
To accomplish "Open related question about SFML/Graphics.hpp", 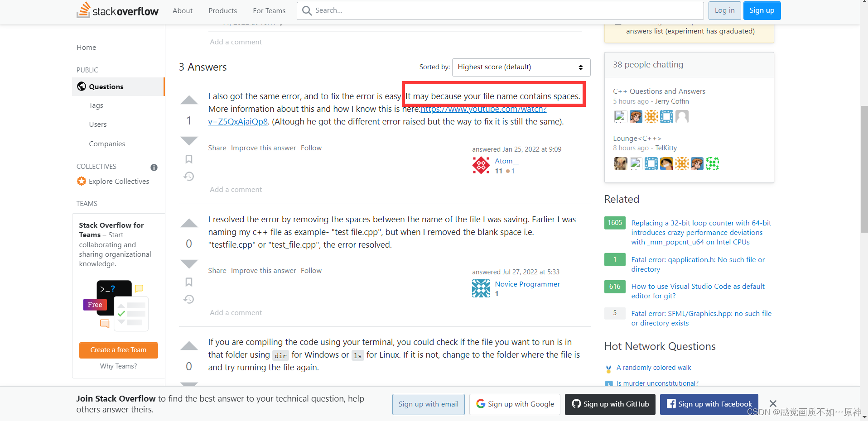I will tap(701, 318).
